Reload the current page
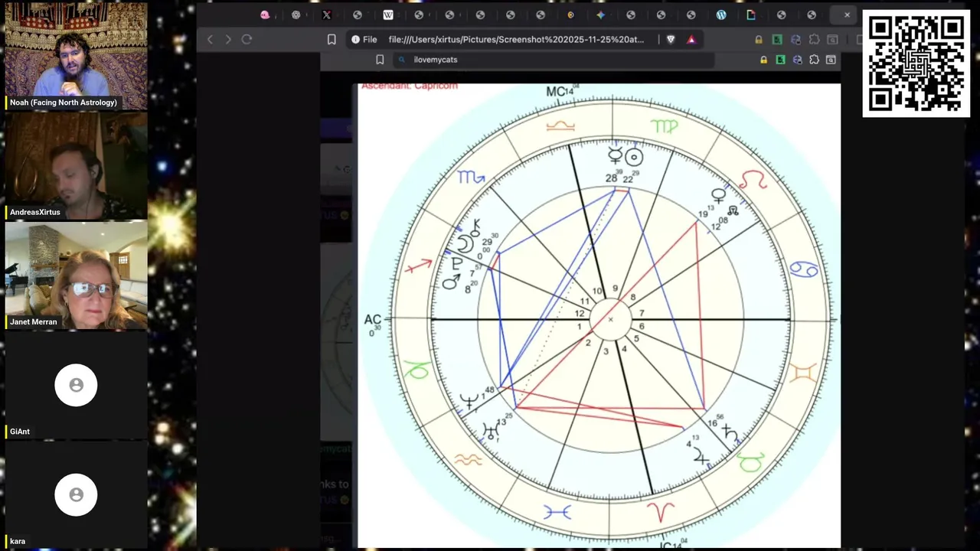Screen dimensions: 980x551 247,39
